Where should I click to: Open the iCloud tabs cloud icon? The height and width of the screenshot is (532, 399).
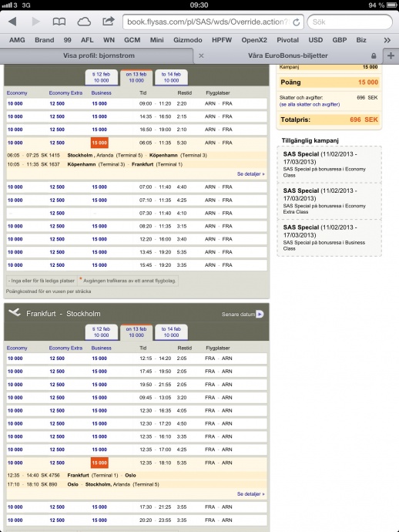tap(84, 22)
